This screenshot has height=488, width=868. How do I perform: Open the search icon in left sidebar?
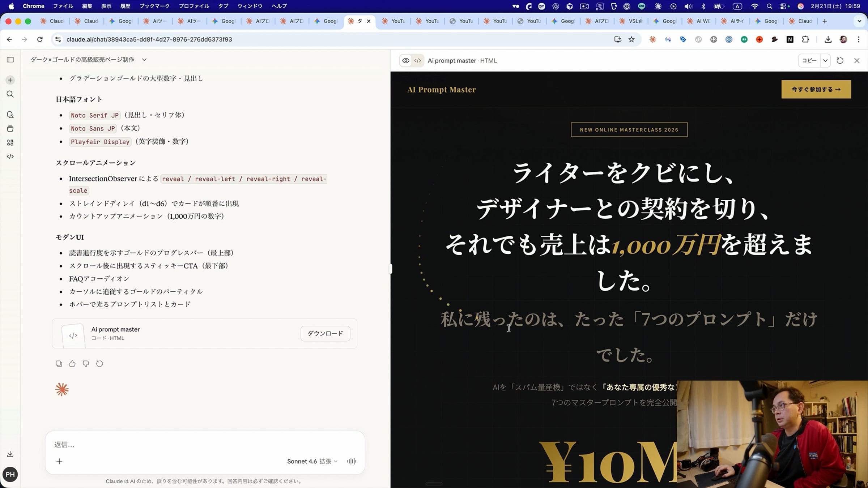tap(10, 94)
